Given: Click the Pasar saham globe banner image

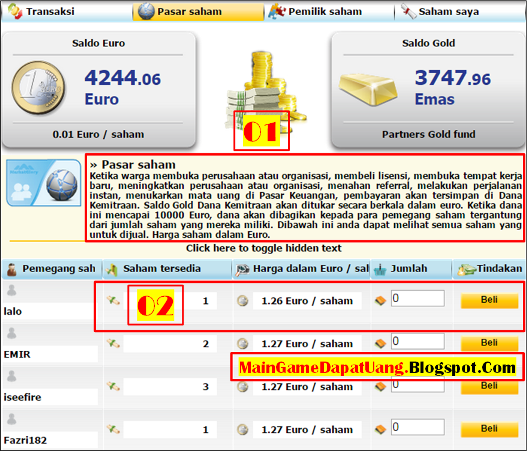Looking at the screenshot, I should click(x=44, y=182).
